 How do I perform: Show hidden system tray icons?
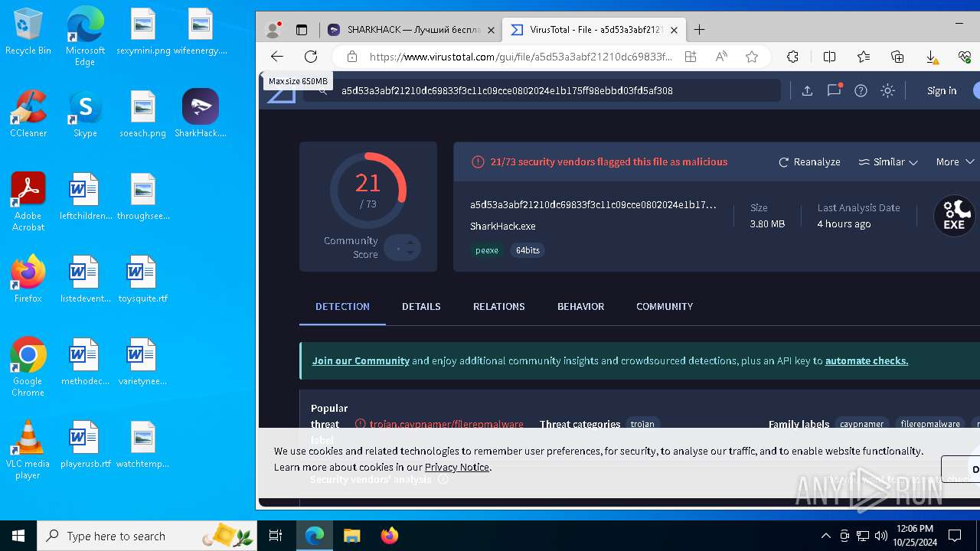825,536
